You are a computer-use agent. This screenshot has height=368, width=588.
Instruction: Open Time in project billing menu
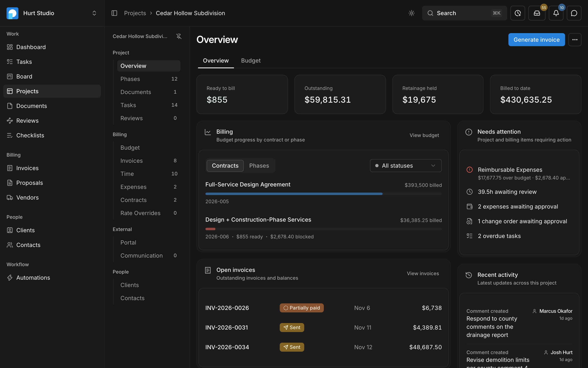[x=149, y=174]
